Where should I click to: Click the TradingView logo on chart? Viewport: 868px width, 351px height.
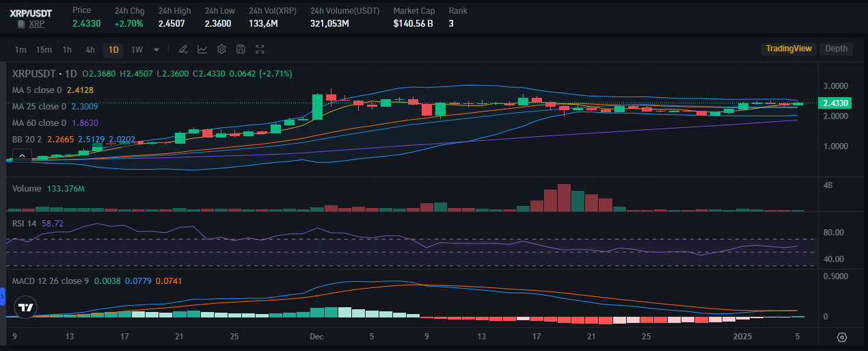25,307
